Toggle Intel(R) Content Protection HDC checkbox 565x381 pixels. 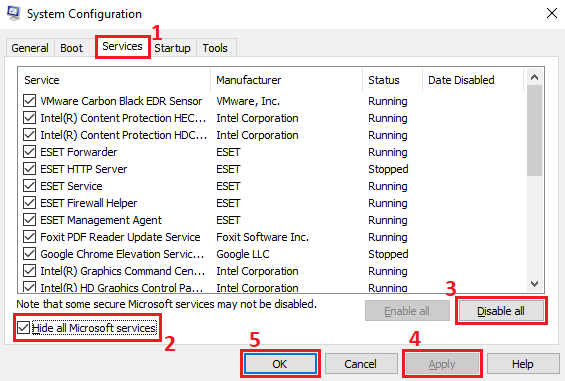(29, 135)
